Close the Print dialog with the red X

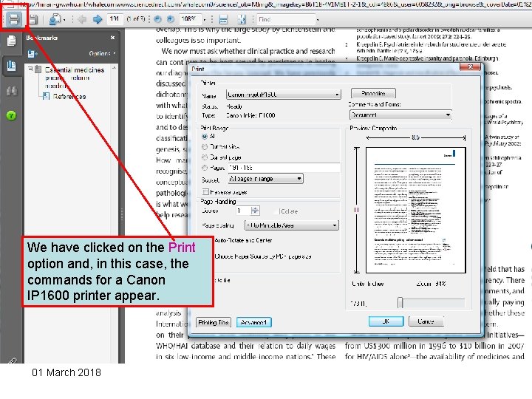[x=470, y=67]
